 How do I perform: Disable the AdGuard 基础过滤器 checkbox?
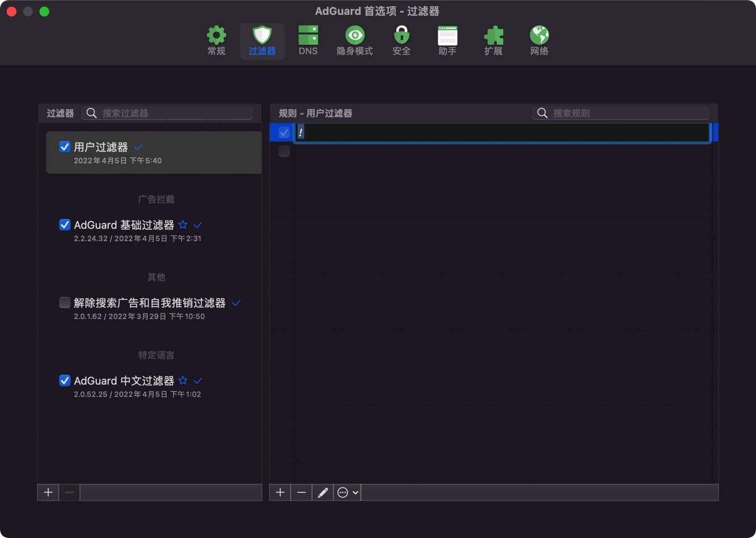(x=65, y=225)
